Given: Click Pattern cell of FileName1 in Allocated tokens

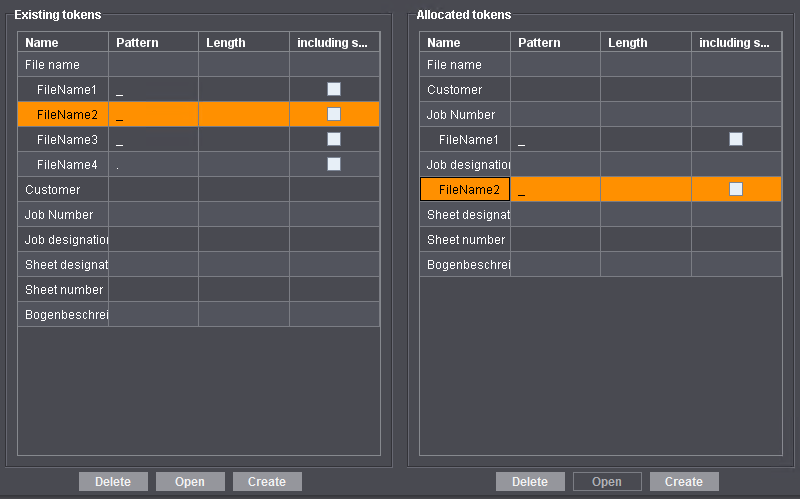Looking at the screenshot, I should tap(556, 139).
